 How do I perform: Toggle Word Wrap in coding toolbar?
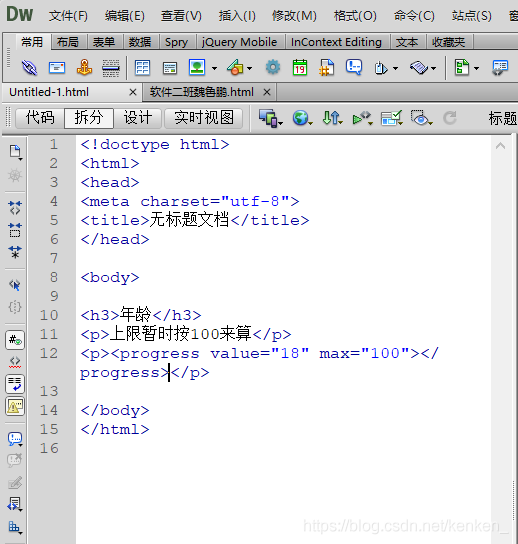pos(15,384)
